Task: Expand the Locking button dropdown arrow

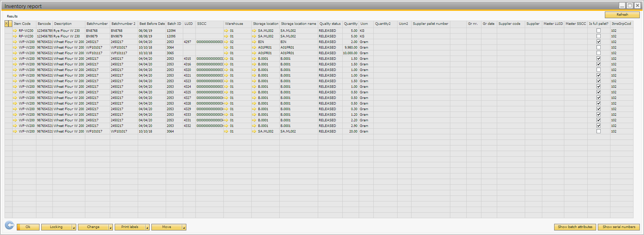Action: coord(74,227)
